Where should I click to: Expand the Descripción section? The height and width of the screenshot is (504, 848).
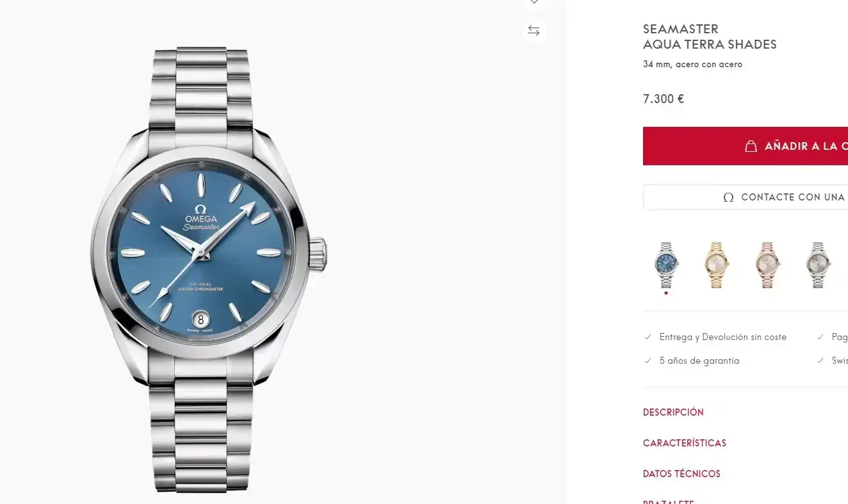pyautogui.click(x=673, y=412)
